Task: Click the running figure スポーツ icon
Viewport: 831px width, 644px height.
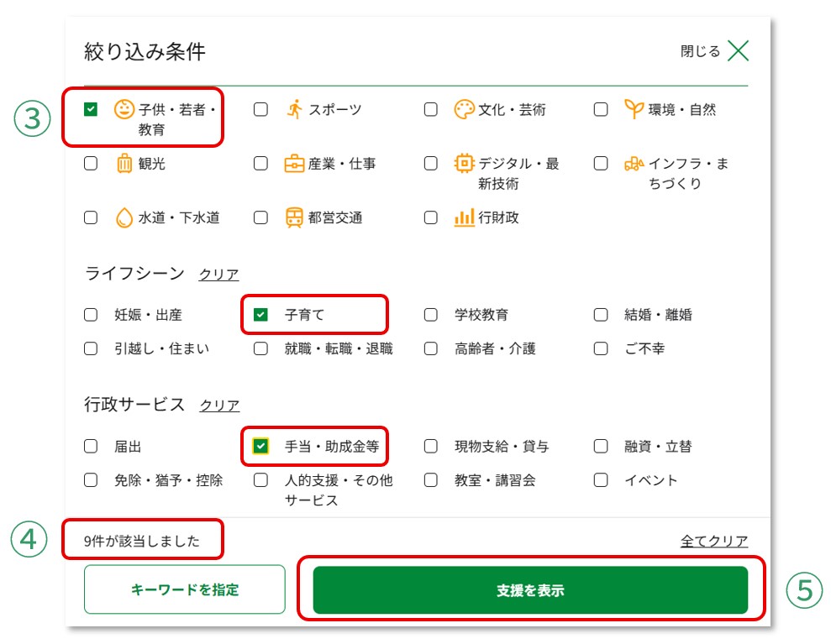Action: [x=294, y=109]
